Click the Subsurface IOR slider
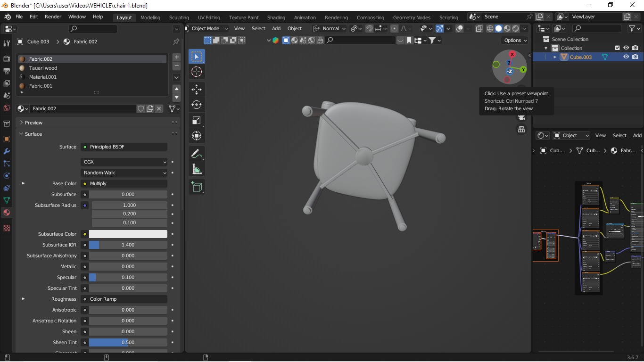Viewport: 644px width, 362px height. pos(128,245)
